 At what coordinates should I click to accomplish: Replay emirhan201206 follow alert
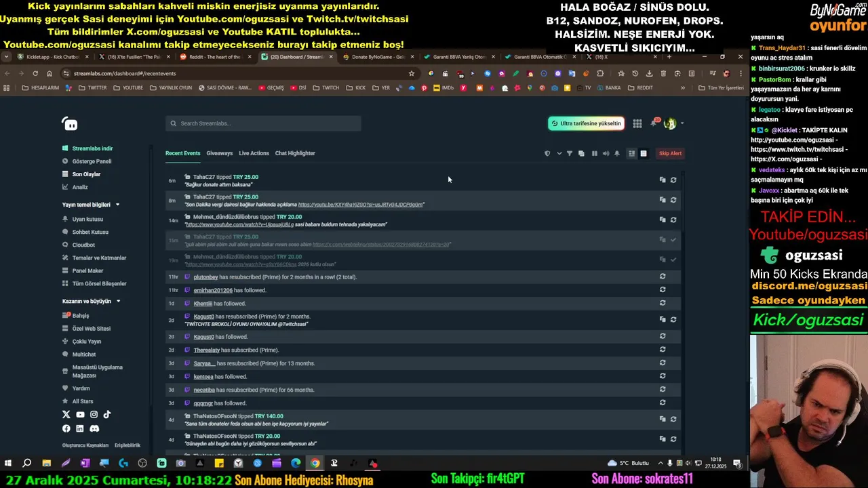click(x=663, y=289)
